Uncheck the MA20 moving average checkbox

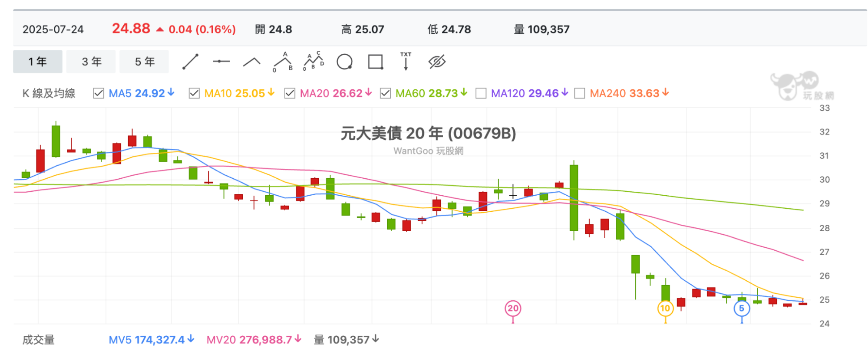[x=290, y=93]
